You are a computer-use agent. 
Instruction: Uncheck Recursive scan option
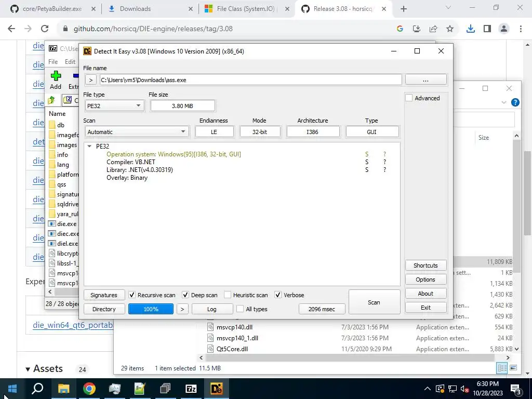(132, 295)
